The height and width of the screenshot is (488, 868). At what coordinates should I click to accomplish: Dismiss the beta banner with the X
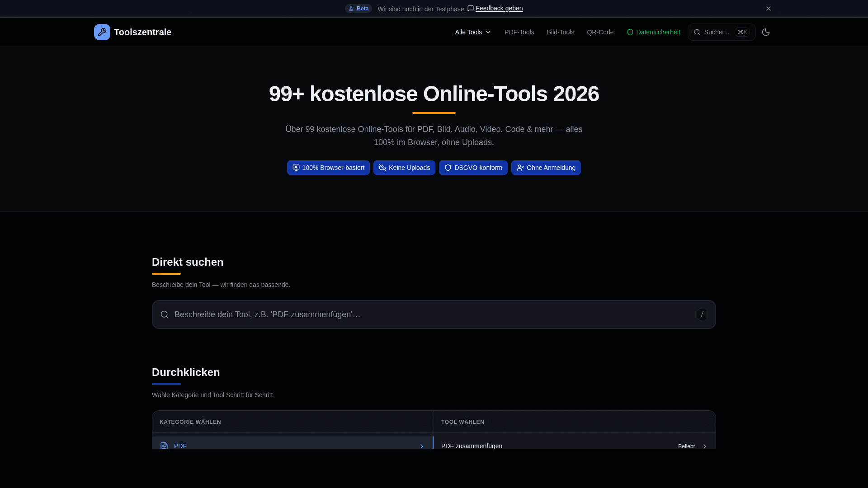pos(769,9)
